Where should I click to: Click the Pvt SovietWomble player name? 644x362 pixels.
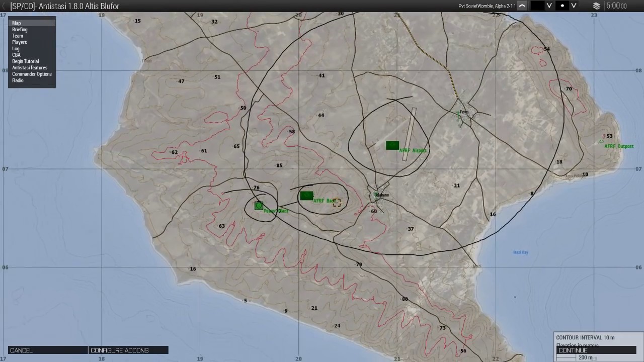[487, 6]
